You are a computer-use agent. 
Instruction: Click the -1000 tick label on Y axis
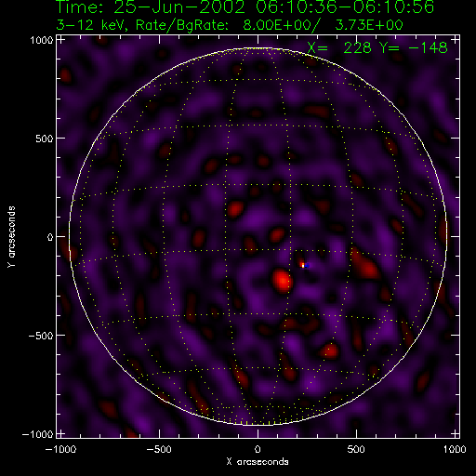(x=37, y=434)
